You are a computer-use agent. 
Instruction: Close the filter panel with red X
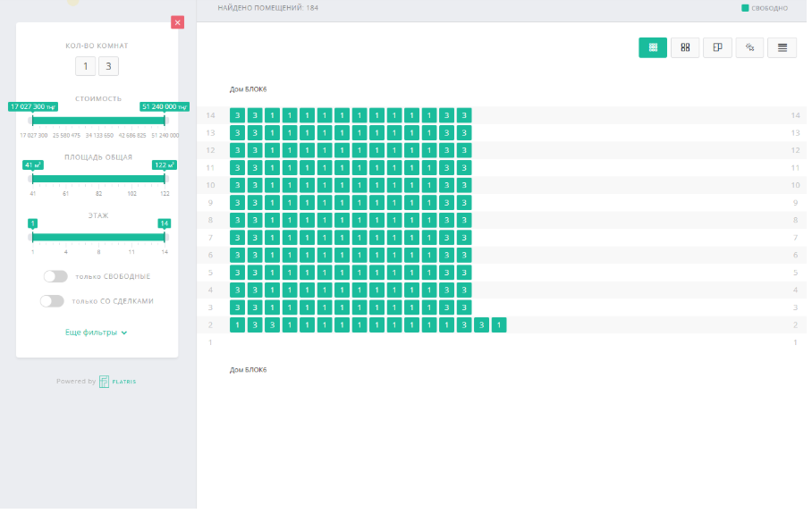[x=177, y=22]
